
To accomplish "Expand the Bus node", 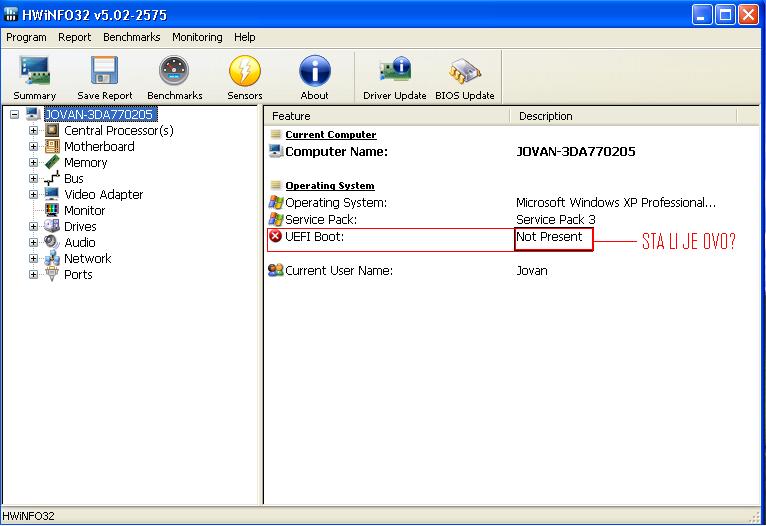I will pyautogui.click(x=33, y=178).
